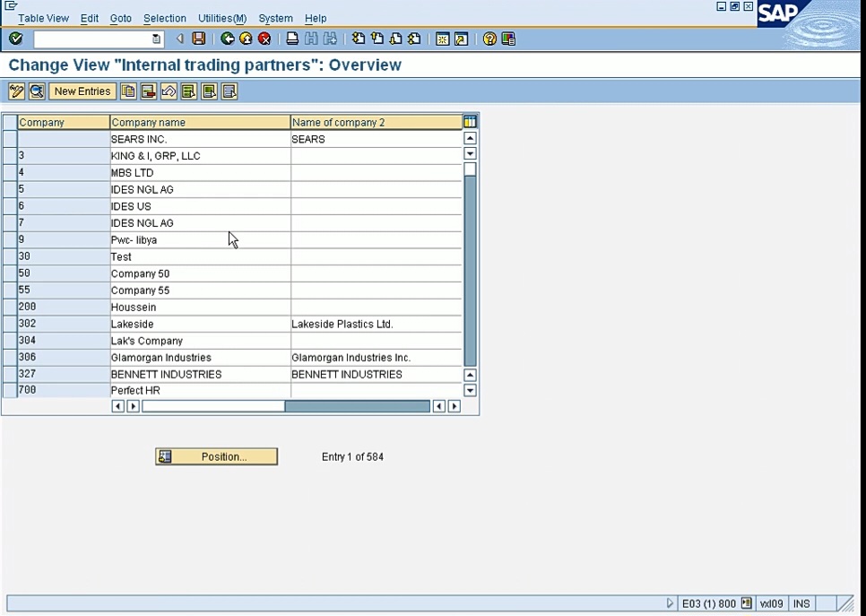Viewport: 866px width, 616px height.
Task: Select the row for Houssein
Action: coord(10,308)
